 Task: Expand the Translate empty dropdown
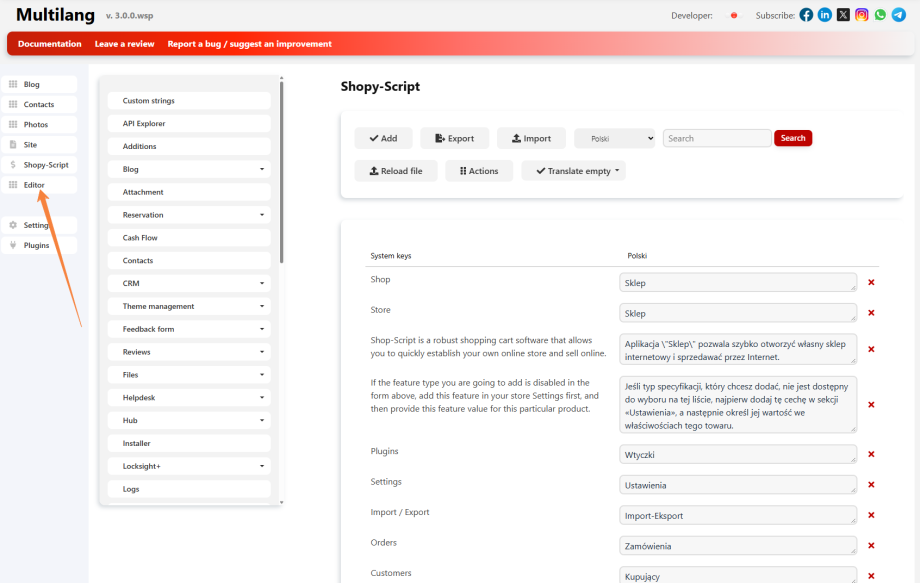[573, 171]
